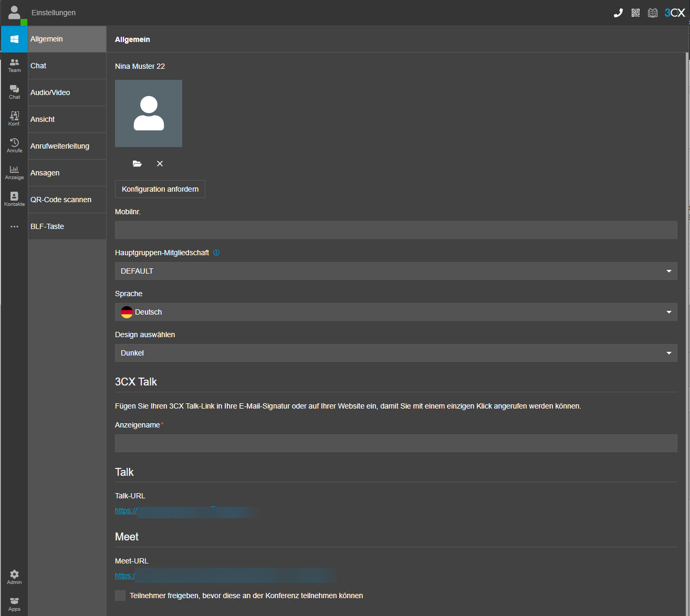Show Hauptgruppen-Mitgliedschaft info tooltip
The image size is (690, 616).
216,253
